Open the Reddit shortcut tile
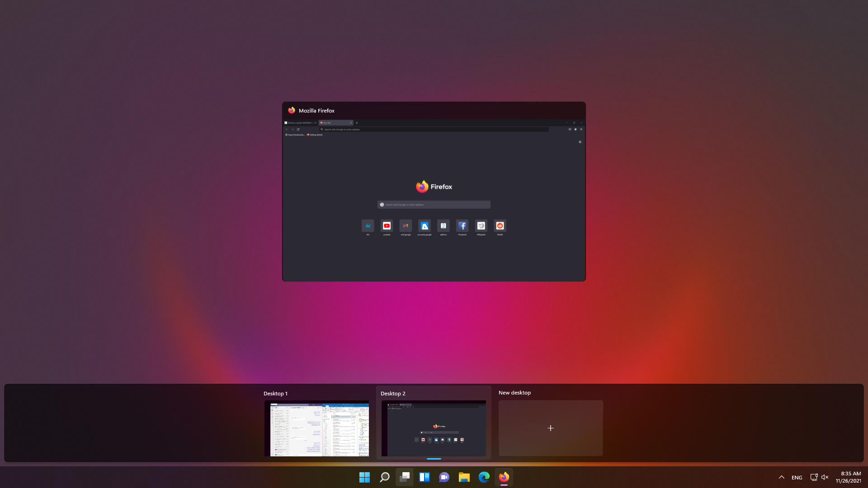868x488 pixels. 500,226
